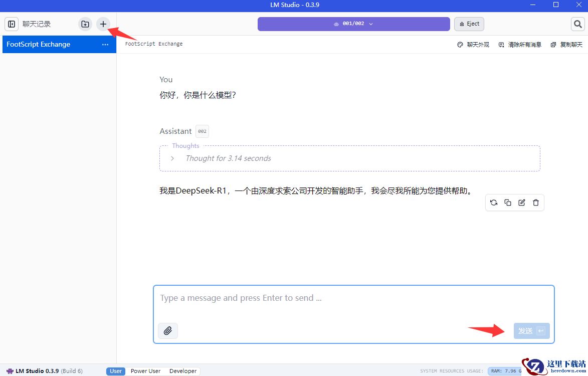Viewport: 588px width, 376px height.
Task: Clear all messages (清除所有消息)
Action: 520,45
